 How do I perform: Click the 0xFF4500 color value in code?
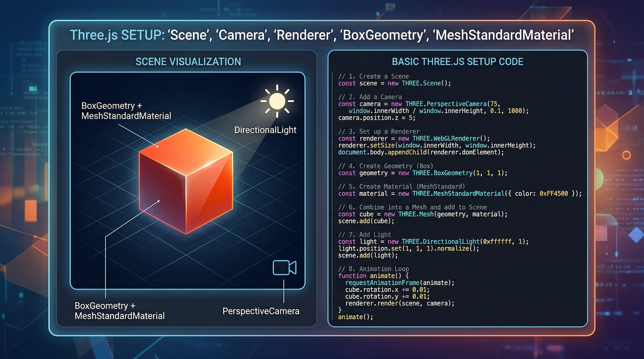(554, 194)
